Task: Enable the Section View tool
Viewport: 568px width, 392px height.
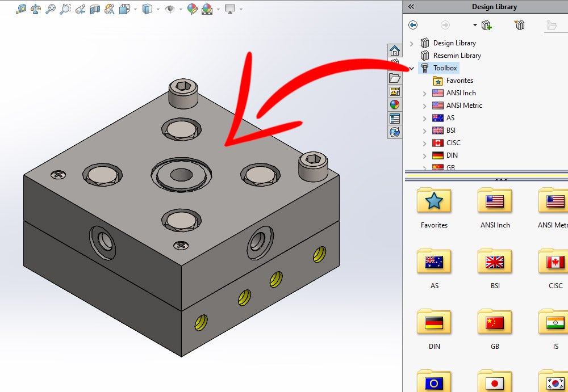Action: tap(94, 9)
